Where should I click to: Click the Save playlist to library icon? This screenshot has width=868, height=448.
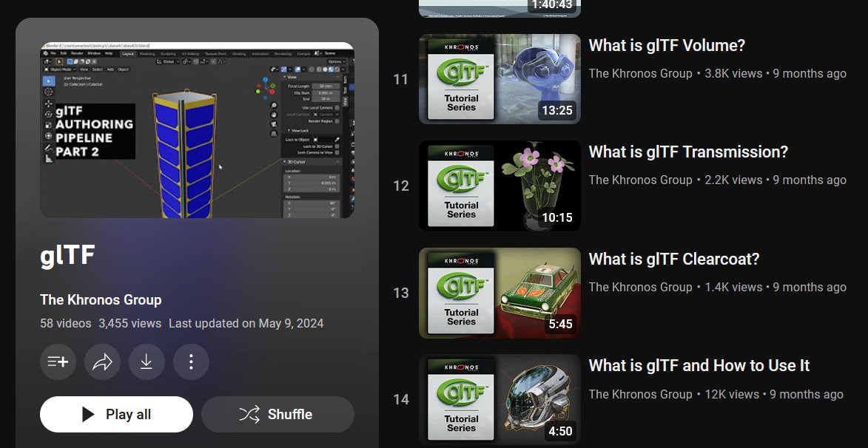tap(58, 362)
